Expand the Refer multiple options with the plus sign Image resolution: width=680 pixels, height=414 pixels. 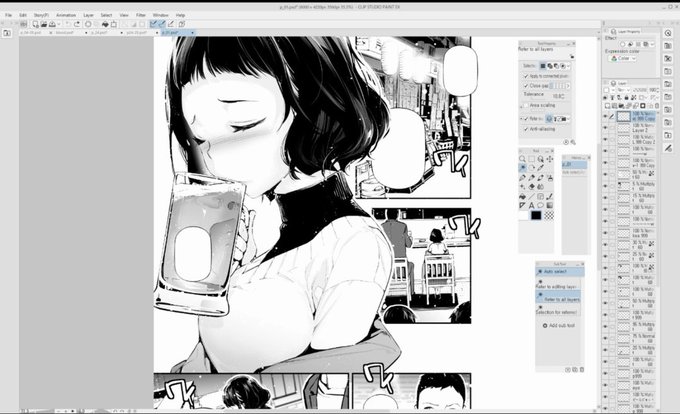pos(521,118)
